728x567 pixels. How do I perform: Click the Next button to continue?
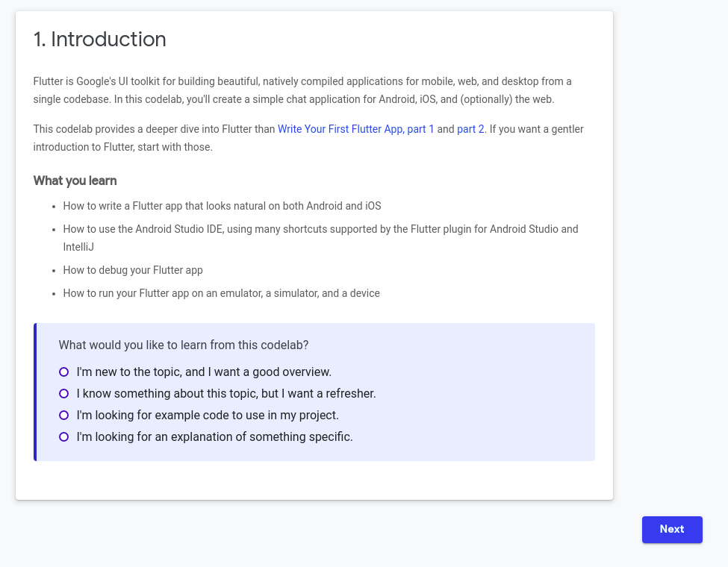(671, 529)
